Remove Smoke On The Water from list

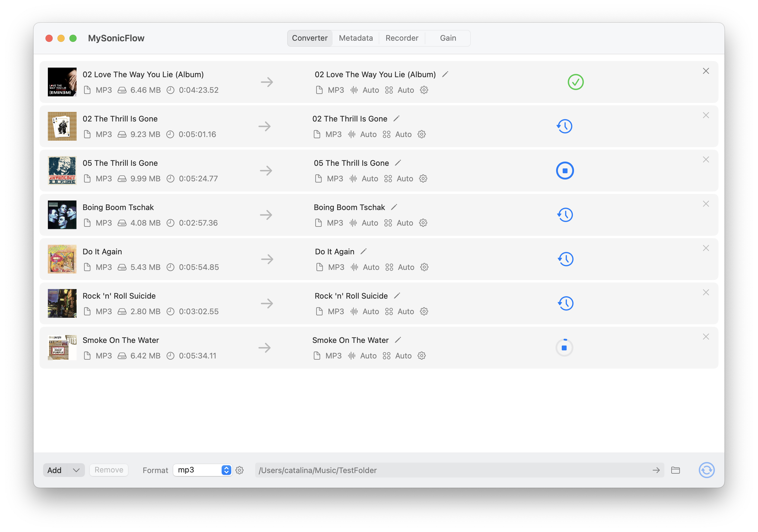pyautogui.click(x=706, y=337)
